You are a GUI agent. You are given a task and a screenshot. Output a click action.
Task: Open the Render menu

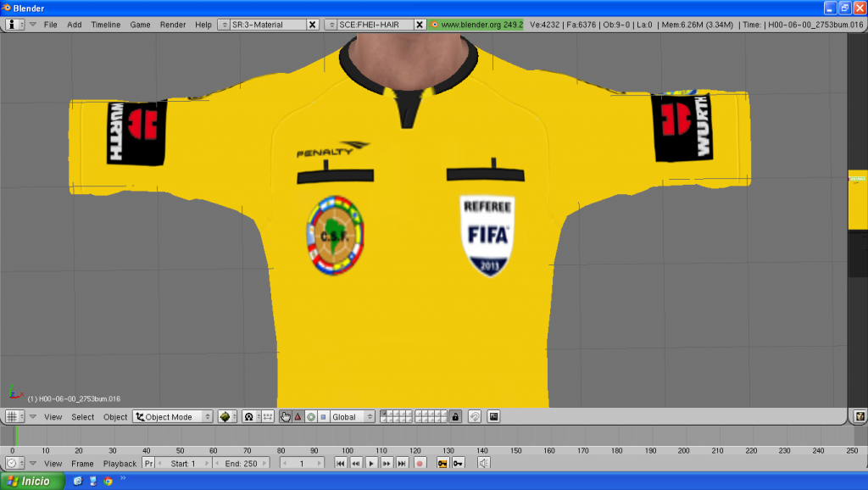(x=173, y=24)
